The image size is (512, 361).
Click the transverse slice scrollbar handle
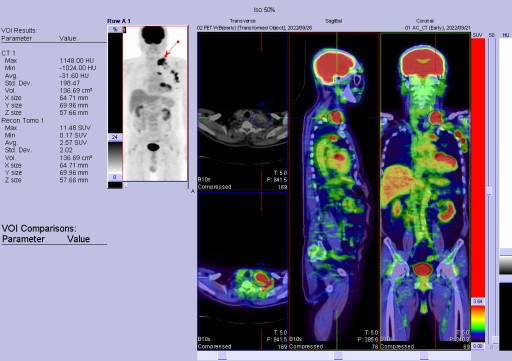(x=222, y=356)
